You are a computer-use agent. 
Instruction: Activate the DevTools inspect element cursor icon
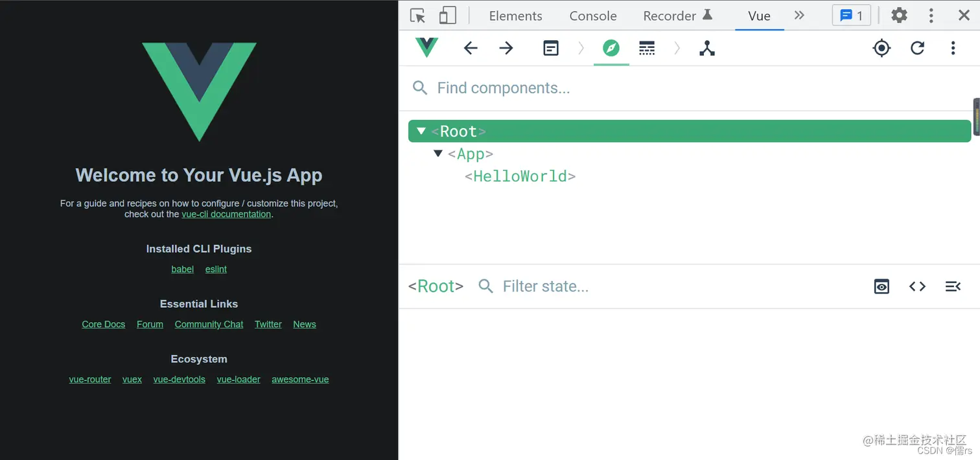pyautogui.click(x=418, y=16)
